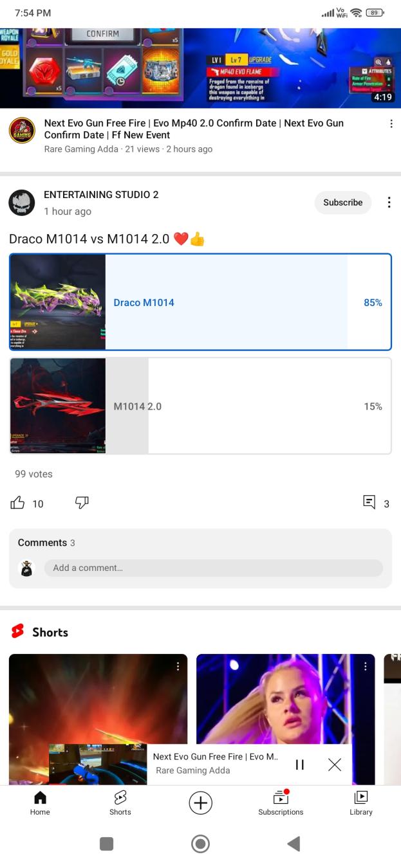Open ENTERTAINING STUDIO 2 channel avatar
Screen dimensions: 401x868
tap(21, 203)
